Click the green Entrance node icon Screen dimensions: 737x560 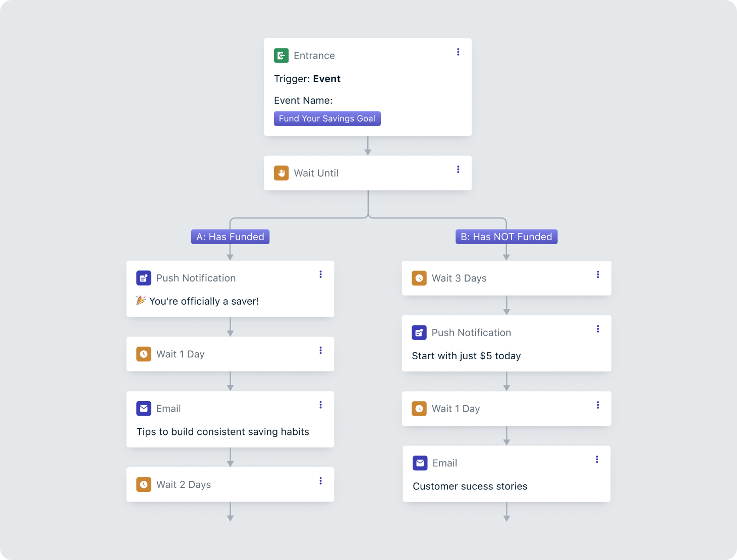pyautogui.click(x=281, y=55)
